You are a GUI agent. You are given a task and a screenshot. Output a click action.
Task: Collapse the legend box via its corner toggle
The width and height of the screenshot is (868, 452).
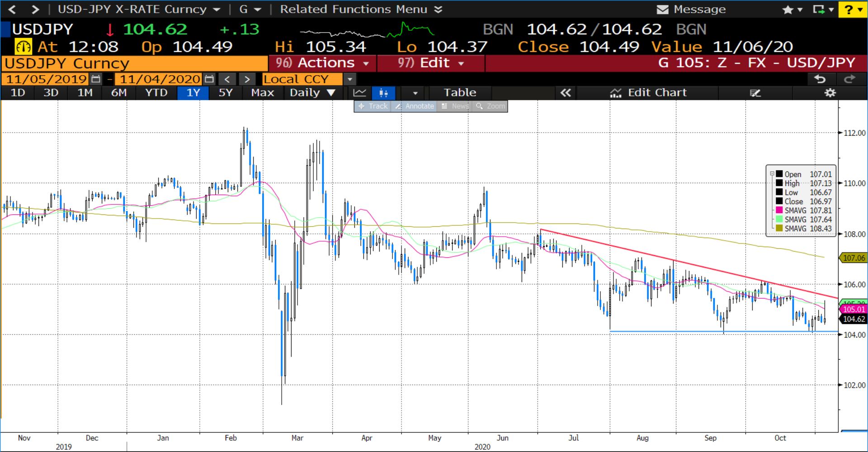pos(772,174)
